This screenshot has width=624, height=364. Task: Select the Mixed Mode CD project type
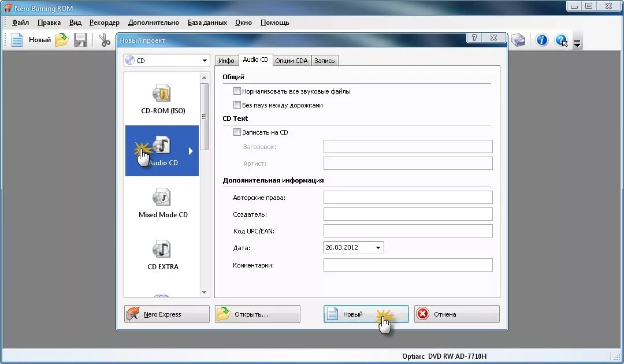[x=163, y=203]
